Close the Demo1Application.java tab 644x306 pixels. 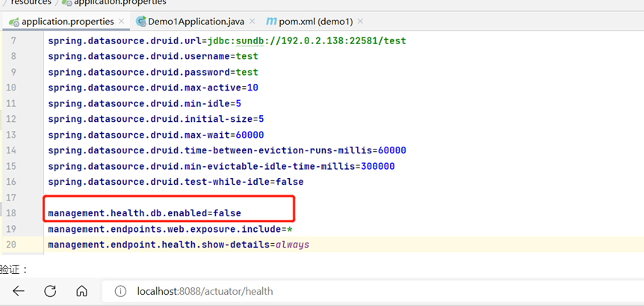tap(253, 21)
